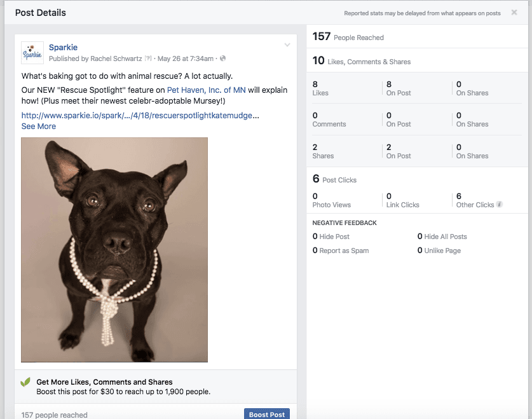Click the 8 Likes count
The width and height of the screenshot is (532, 419).
point(320,88)
